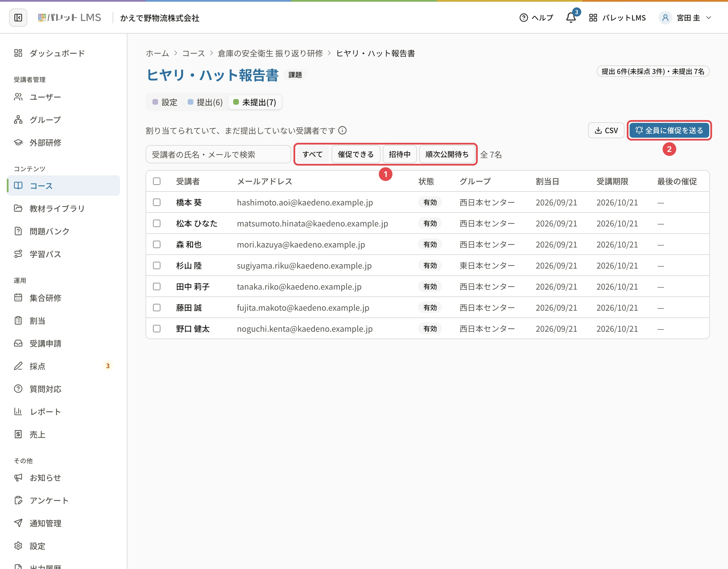Select the row checkbox for 森 和也

coord(157,244)
